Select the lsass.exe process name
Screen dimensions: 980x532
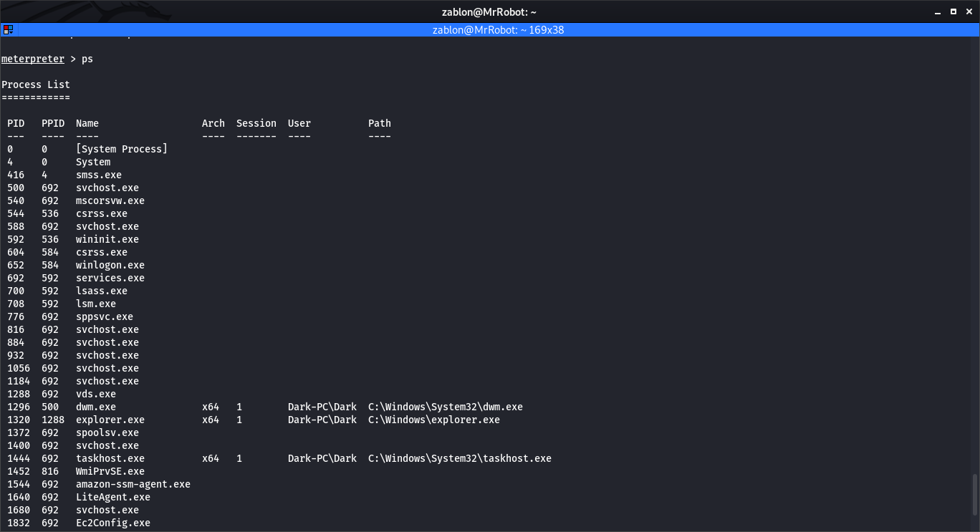pyautogui.click(x=102, y=291)
